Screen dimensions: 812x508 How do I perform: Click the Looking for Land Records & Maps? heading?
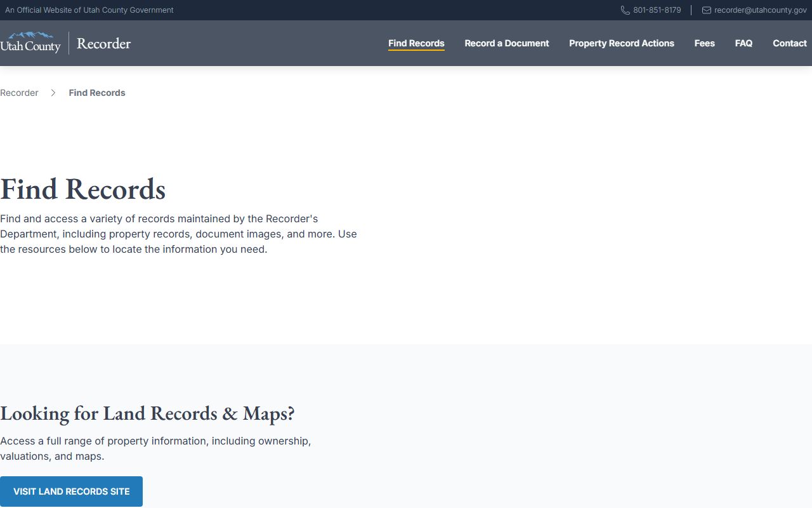point(147,413)
